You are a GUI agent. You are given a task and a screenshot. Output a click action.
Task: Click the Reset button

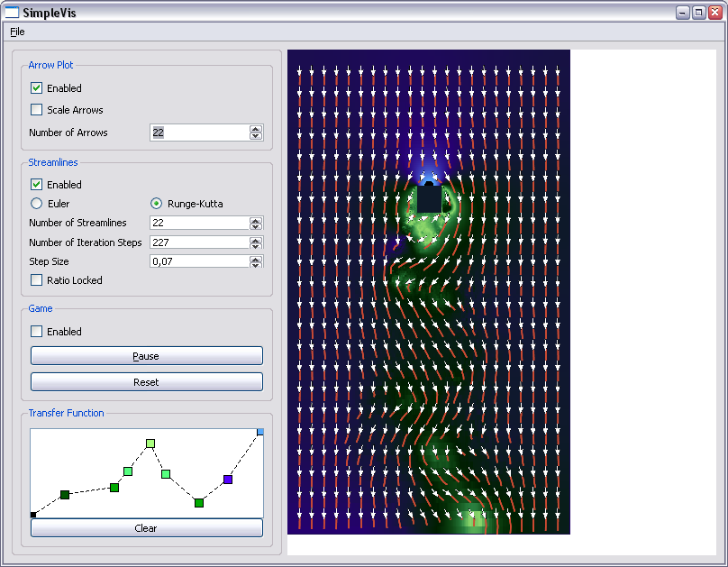coord(146,382)
